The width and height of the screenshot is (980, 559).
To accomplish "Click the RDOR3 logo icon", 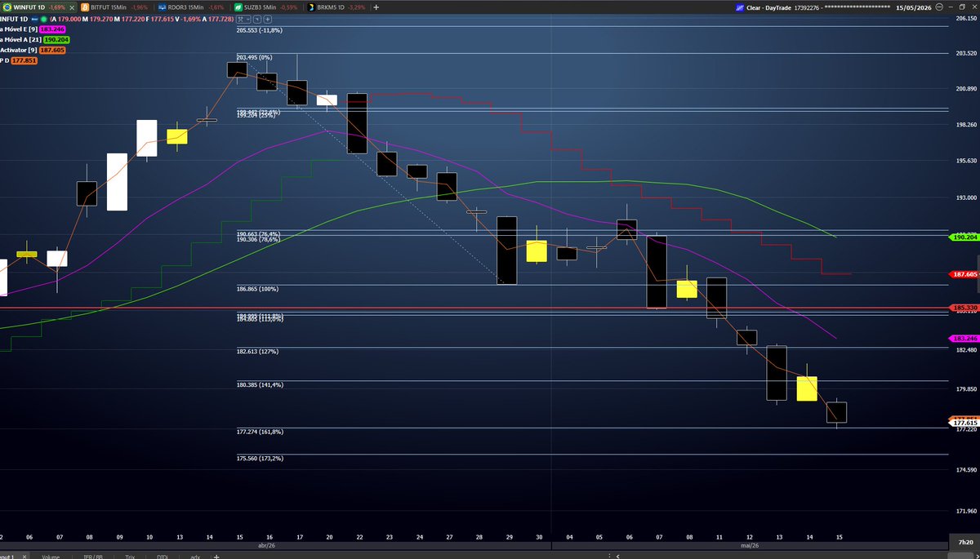I will [x=162, y=7].
